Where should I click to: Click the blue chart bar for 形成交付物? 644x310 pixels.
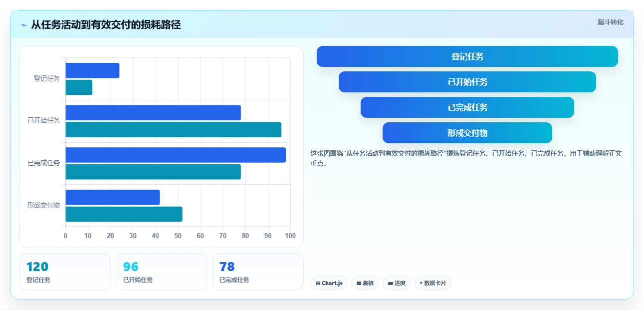pos(113,197)
